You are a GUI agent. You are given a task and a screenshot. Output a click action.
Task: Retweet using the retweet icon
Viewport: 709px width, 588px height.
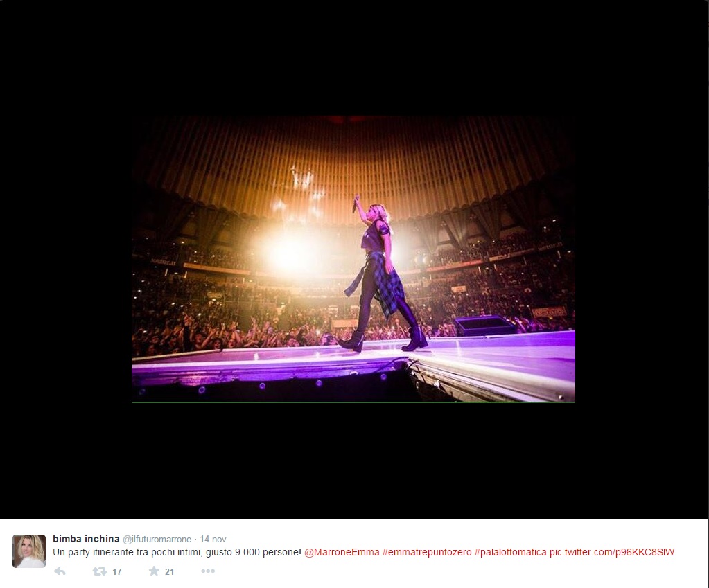99,571
